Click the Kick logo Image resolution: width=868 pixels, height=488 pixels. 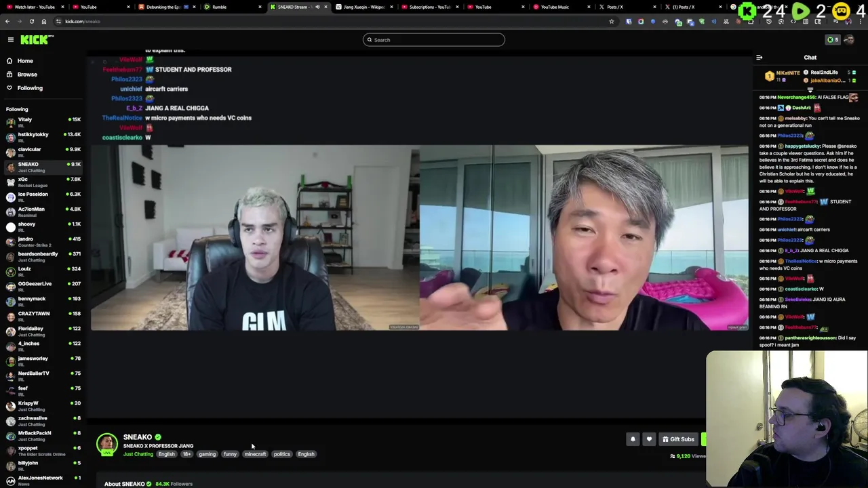click(x=34, y=40)
